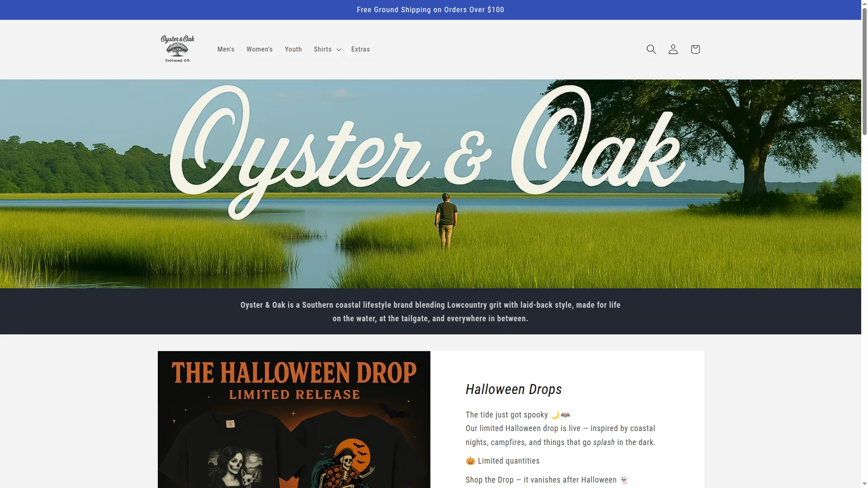Image resolution: width=868 pixels, height=488 pixels.
Task: Click 'Limited quantities' text line
Action: pyautogui.click(x=503, y=461)
